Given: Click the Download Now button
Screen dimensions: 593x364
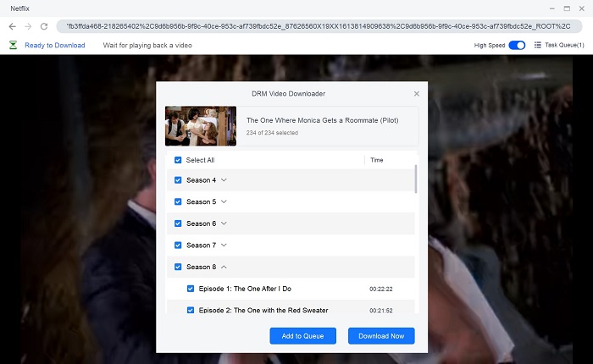Looking at the screenshot, I should (381, 336).
